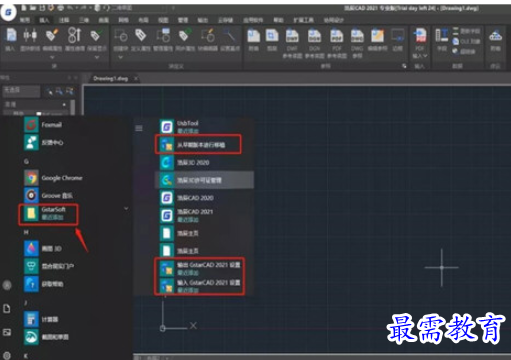Click the New file icon in quick access toolbar

coord(24,7)
